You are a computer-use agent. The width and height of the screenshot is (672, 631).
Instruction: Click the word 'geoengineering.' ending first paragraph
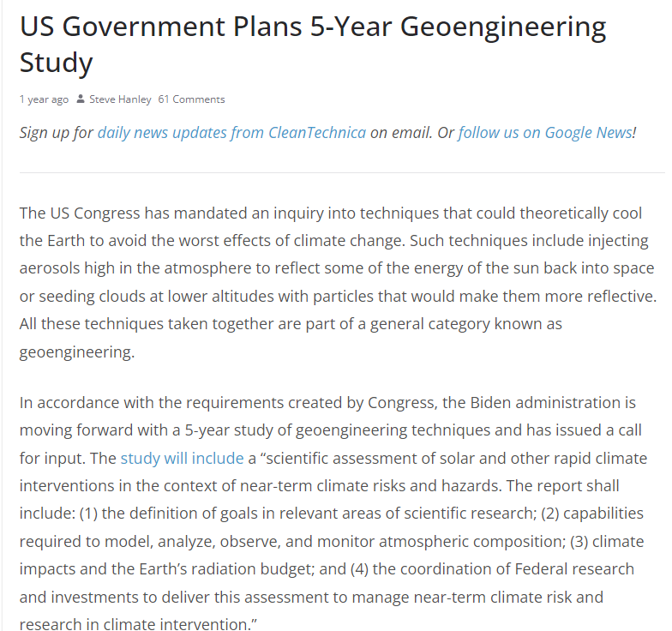point(77,352)
